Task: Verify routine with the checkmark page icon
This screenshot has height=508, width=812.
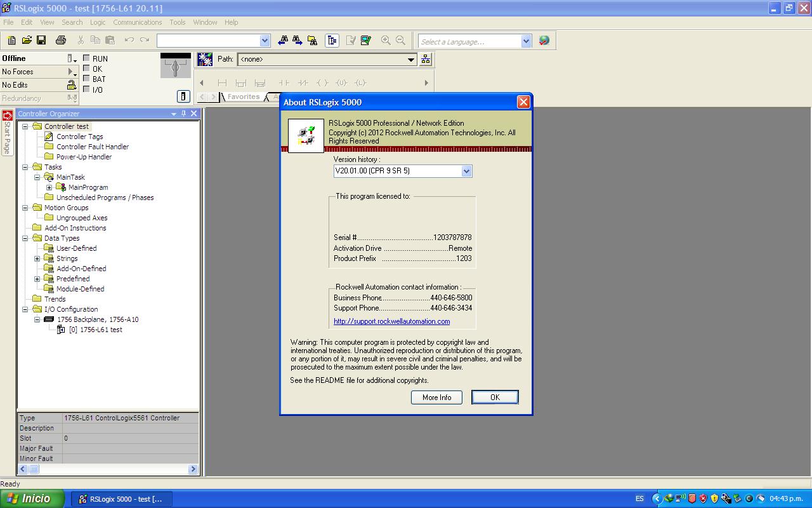Action: coord(351,40)
